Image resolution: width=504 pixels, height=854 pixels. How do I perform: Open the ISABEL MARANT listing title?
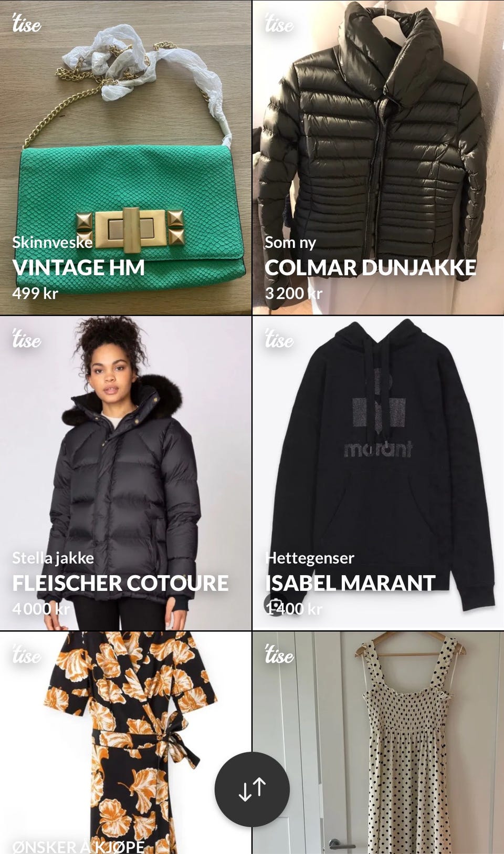point(350,583)
